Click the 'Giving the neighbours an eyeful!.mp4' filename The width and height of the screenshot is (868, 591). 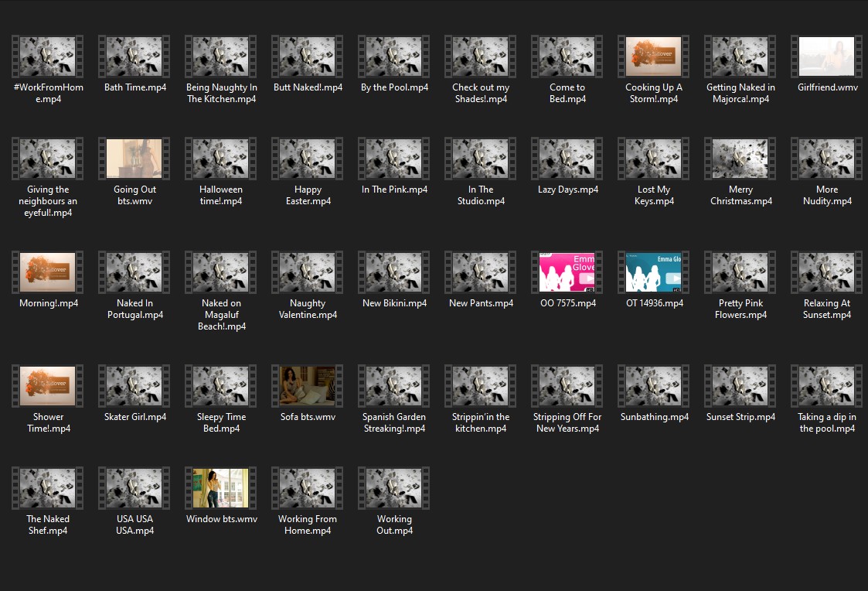click(x=48, y=201)
